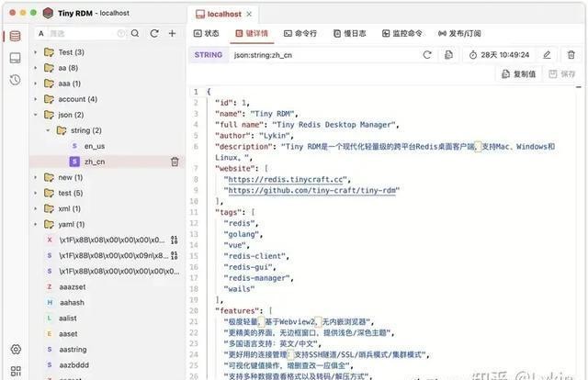
Task: Click line 1 opening brace in editor
Action: click(209, 92)
